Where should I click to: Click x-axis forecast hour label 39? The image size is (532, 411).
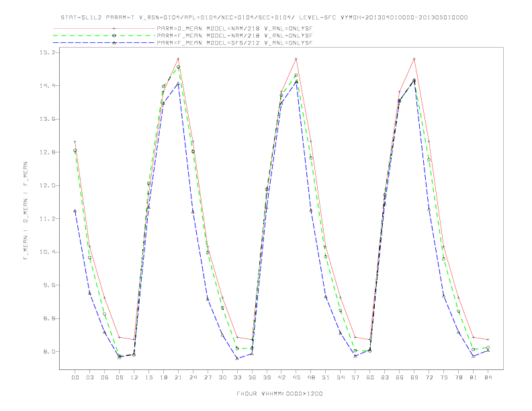267,377
